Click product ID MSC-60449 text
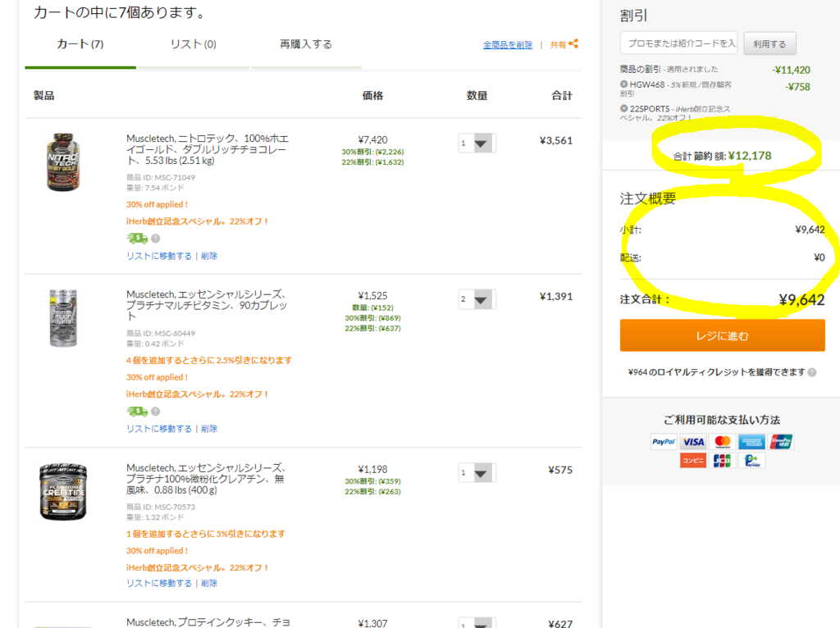 [161, 333]
